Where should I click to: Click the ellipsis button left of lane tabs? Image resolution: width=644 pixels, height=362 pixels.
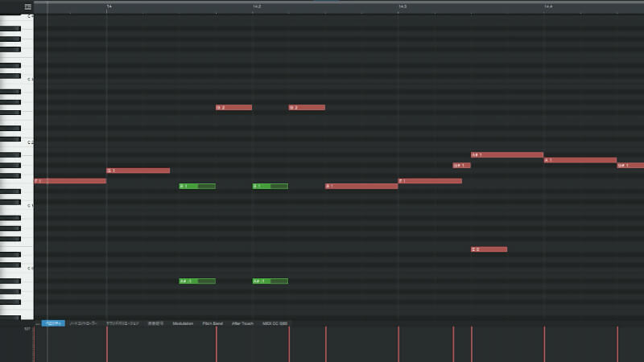[37, 324]
